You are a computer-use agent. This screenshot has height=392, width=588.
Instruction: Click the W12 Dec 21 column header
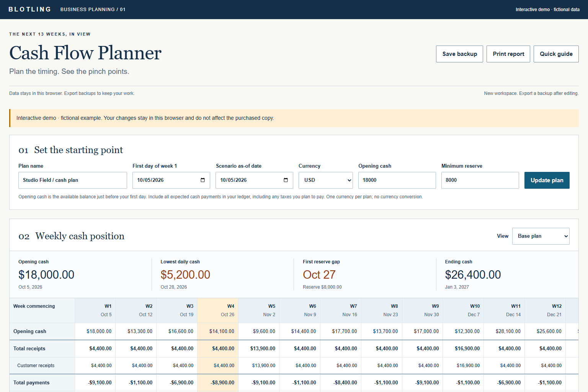click(x=545, y=310)
